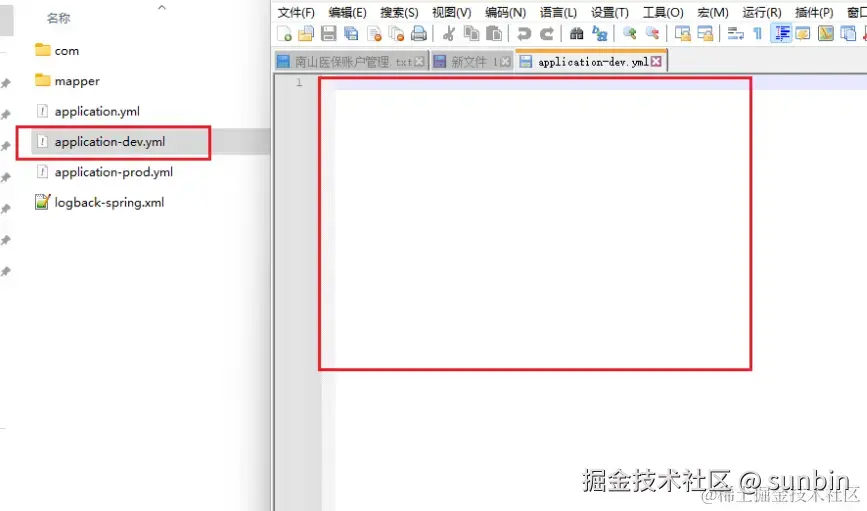The width and height of the screenshot is (867, 511).
Task: Open the 工具(O) menu
Action: click(663, 12)
